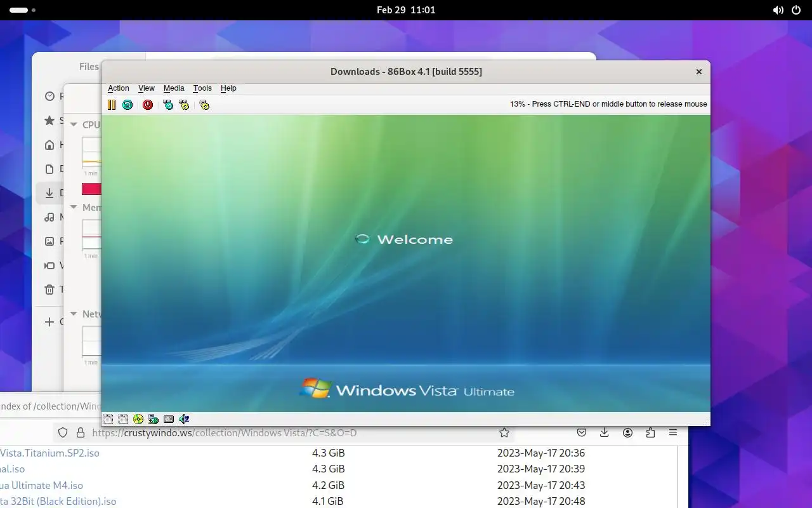
Task: Open the Media menu
Action: (174, 88)
